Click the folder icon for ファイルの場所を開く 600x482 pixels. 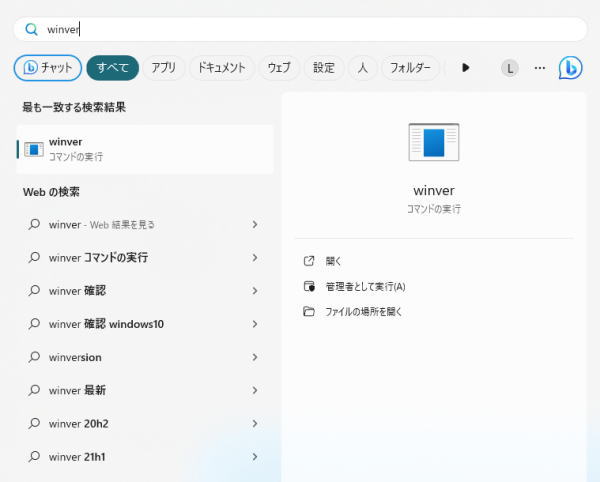point(309,311)
